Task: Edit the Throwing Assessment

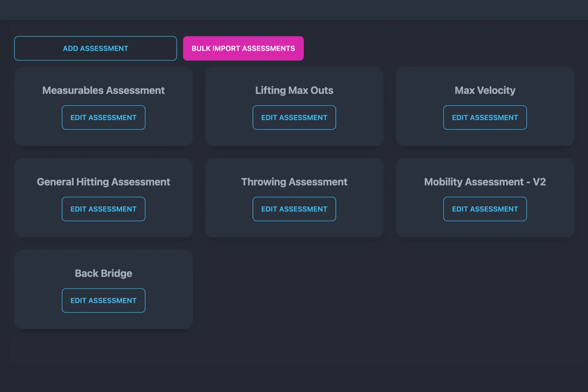Action: [x=294, y=209]
